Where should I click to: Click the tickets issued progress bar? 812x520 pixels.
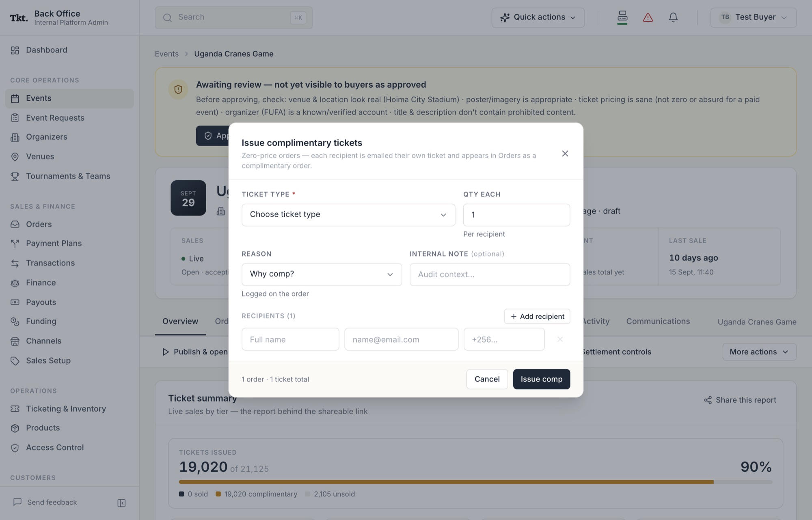pyautogui.click(x=475, y=482)
